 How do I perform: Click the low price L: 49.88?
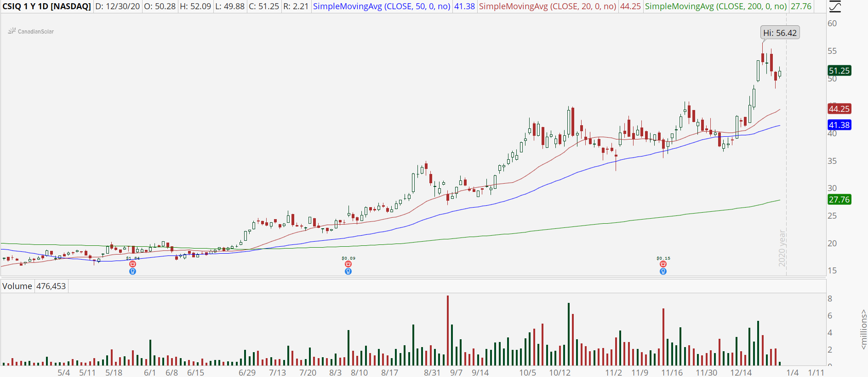[230, 6]
